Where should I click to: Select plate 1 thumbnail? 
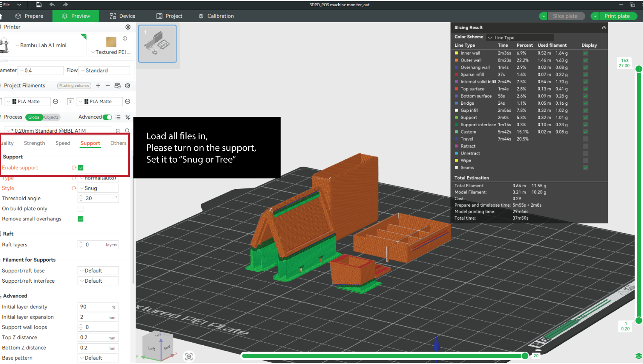pyautogui.click(x=157, y=44)
